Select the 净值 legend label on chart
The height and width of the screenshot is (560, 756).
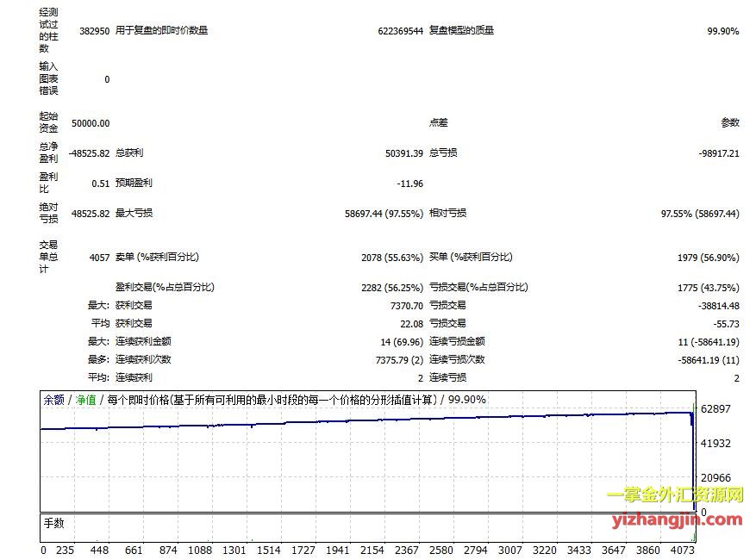coord(85,400)
